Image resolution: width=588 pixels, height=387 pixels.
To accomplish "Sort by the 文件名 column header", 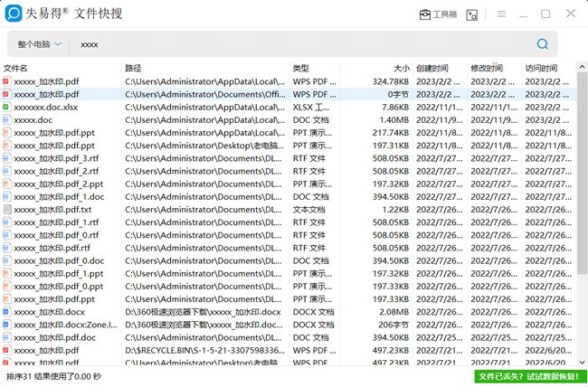I will 15,68.
